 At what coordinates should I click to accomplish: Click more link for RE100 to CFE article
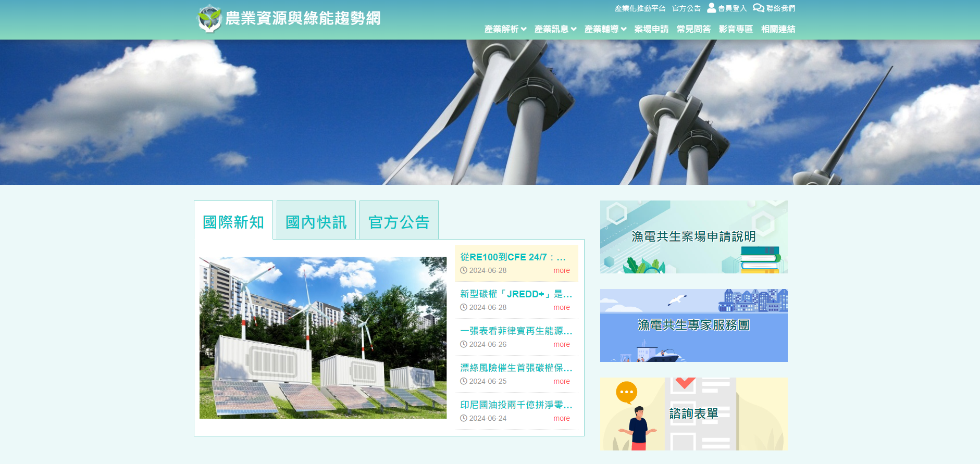pyautogui.click(x=561, y=270)
